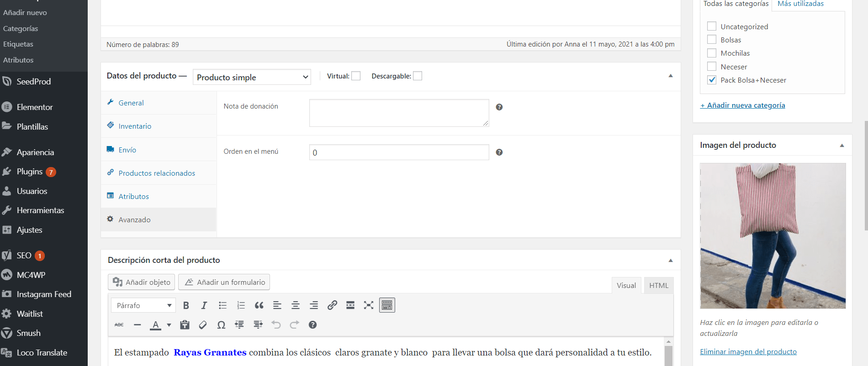Tick the Neceser category

(x=712, y=67)
